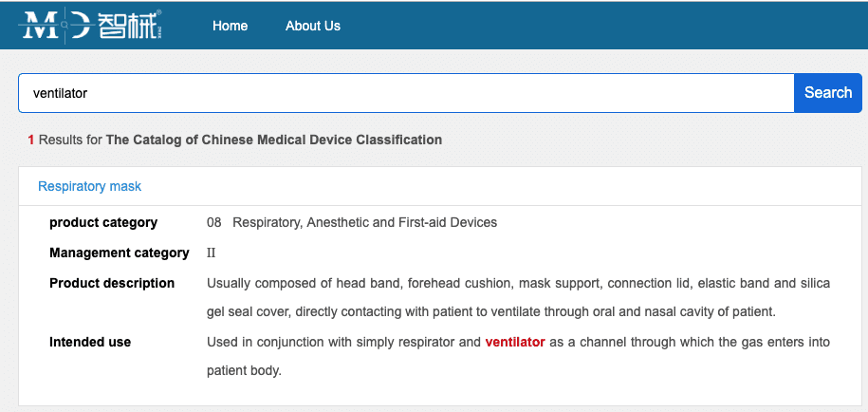Click the red results count number
The width and height of the screenshot is (868, 412).
[x=31, y=140]
